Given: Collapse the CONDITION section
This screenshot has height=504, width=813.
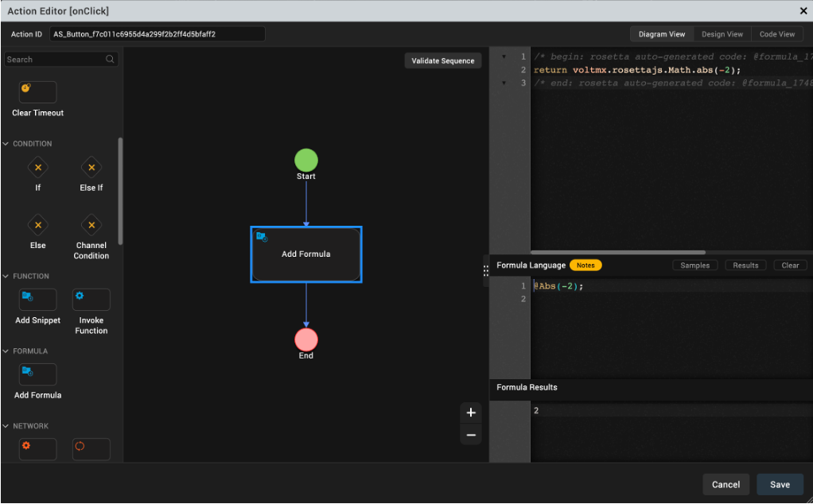Looking at the screenshot, I should tap(6, 143).
